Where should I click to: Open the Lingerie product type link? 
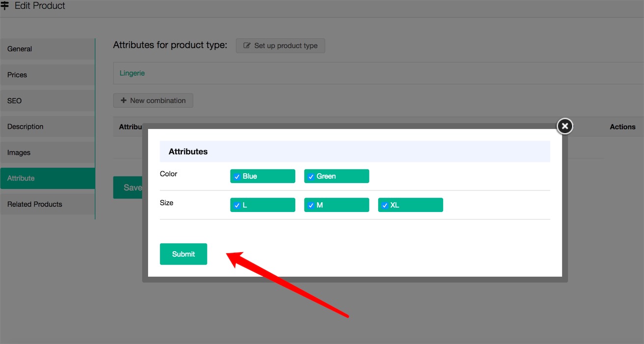132,73
